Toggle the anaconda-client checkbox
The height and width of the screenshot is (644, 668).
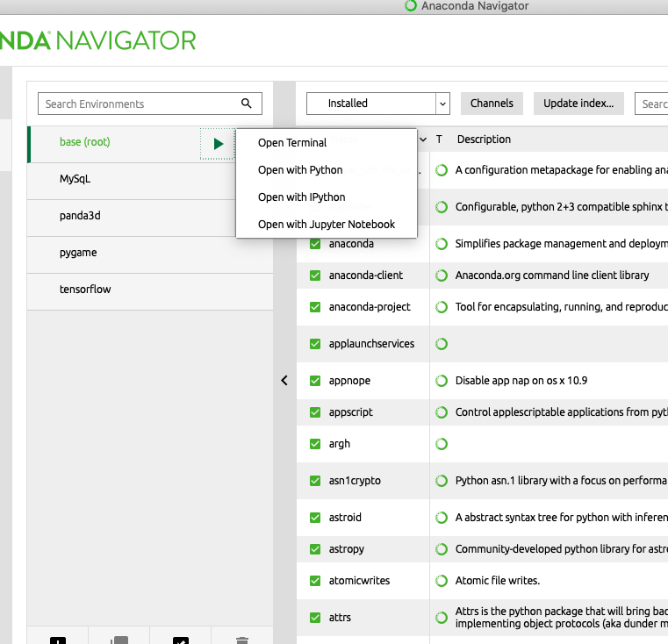[315, 275]
